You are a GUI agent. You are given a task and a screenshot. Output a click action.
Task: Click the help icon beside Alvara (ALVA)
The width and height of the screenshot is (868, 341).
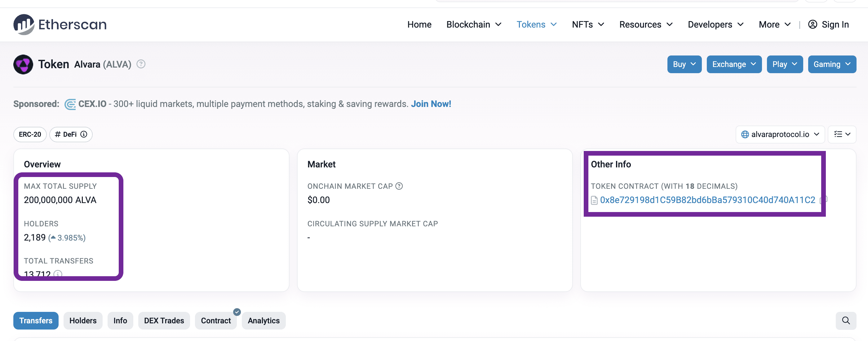tap(141, 64)
